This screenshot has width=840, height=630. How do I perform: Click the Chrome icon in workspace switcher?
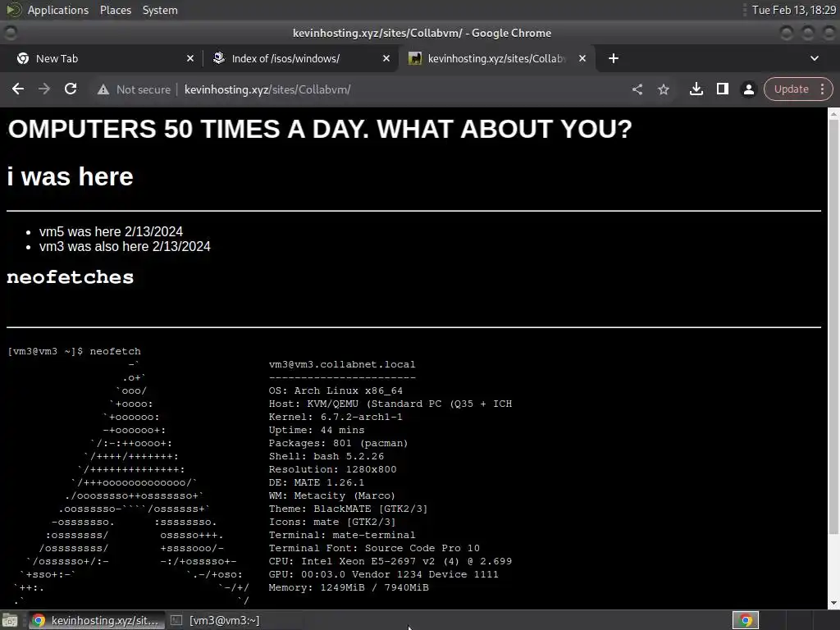click(745, 620)
